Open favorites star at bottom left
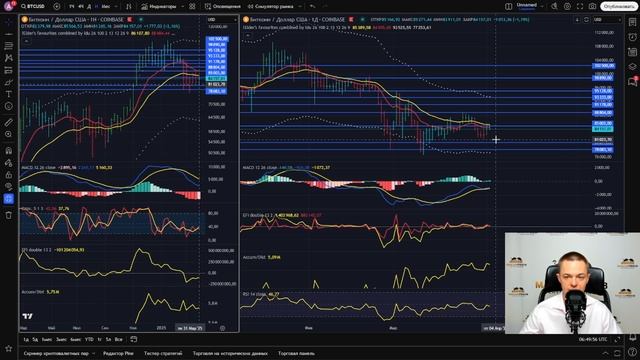 (x=9, y=348)
